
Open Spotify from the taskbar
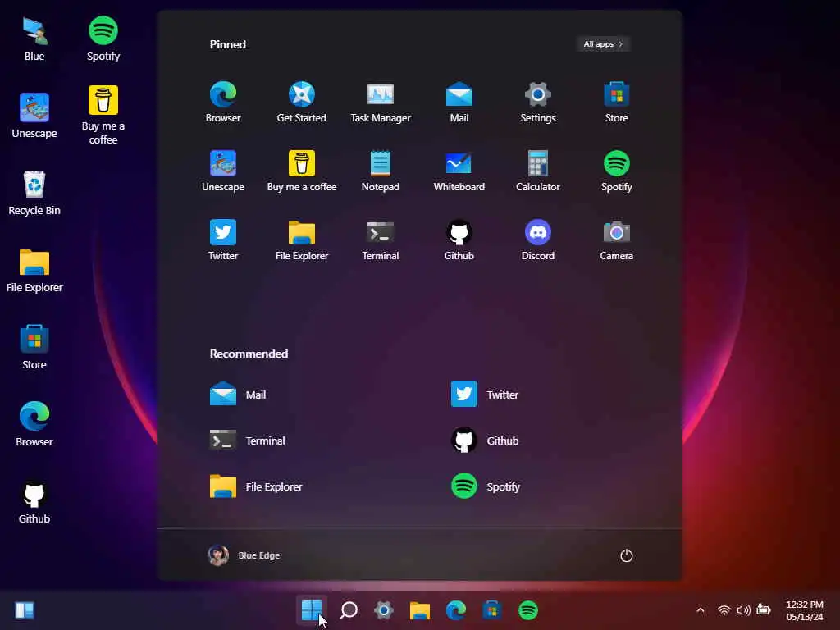pos(528,610)
